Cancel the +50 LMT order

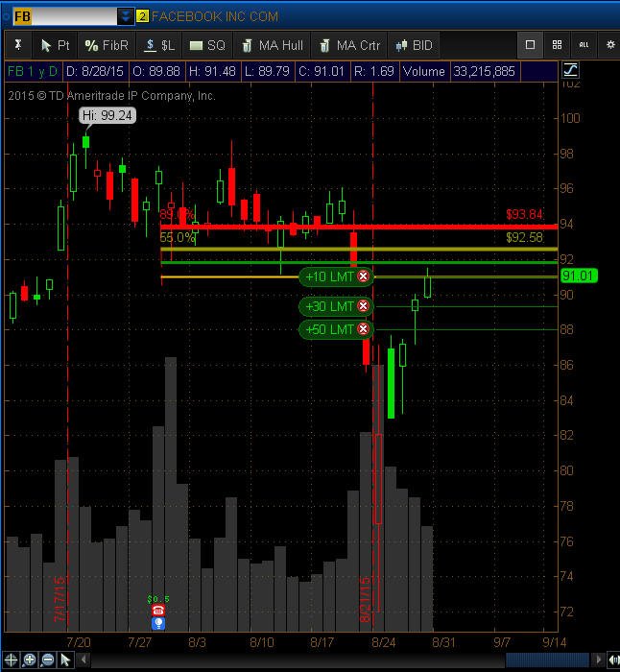(363, 329)
